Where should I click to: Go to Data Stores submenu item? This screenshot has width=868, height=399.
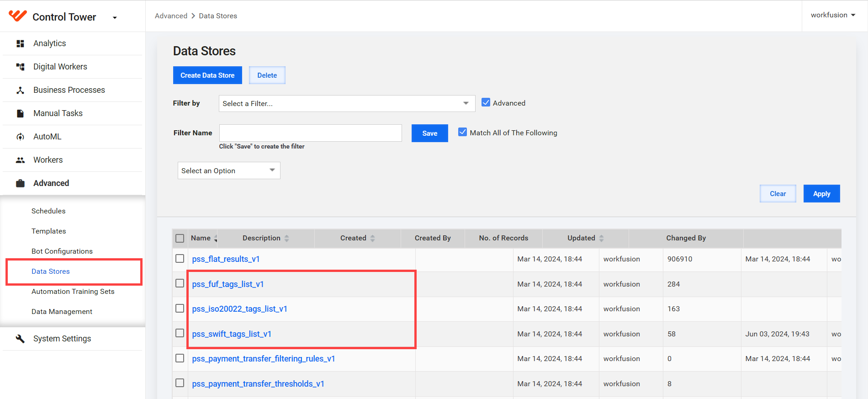coord(51,271)
